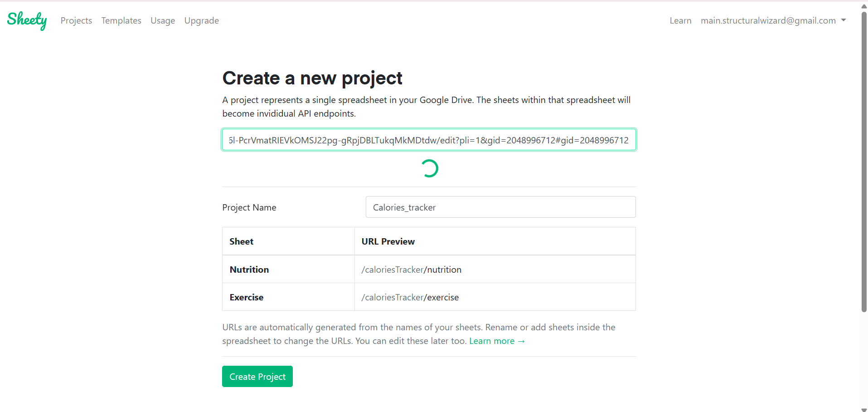Click the Project Name field with Calories_tracker
The height and width of the screenshot is (412, 868).
(x=500, y=207)
